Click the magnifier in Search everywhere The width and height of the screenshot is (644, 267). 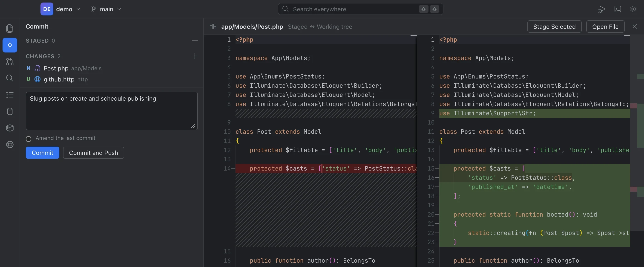click(285, 9)
